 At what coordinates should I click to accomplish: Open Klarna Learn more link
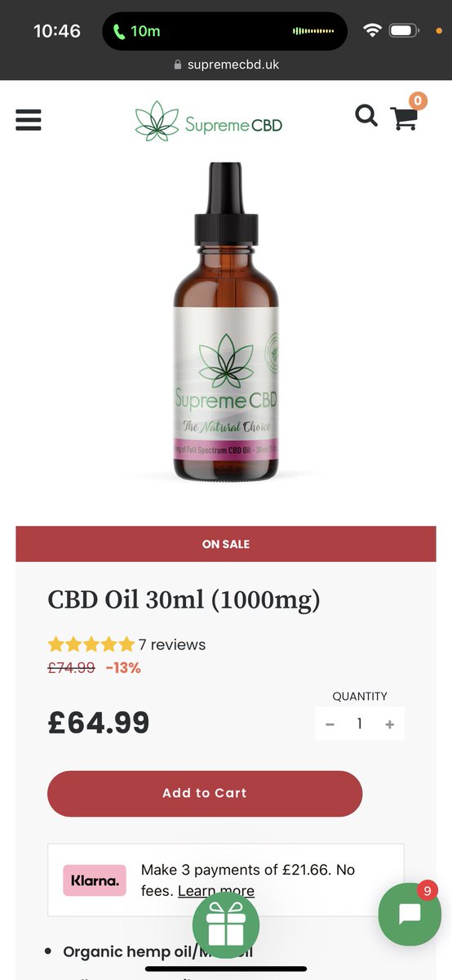216,891
